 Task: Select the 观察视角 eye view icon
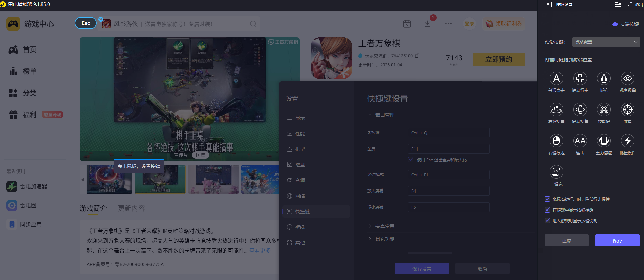pos(627,78)
